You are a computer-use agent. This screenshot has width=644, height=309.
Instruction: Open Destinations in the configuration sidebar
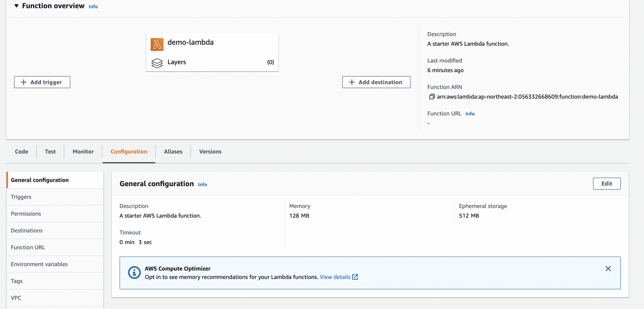click(55, 230)
